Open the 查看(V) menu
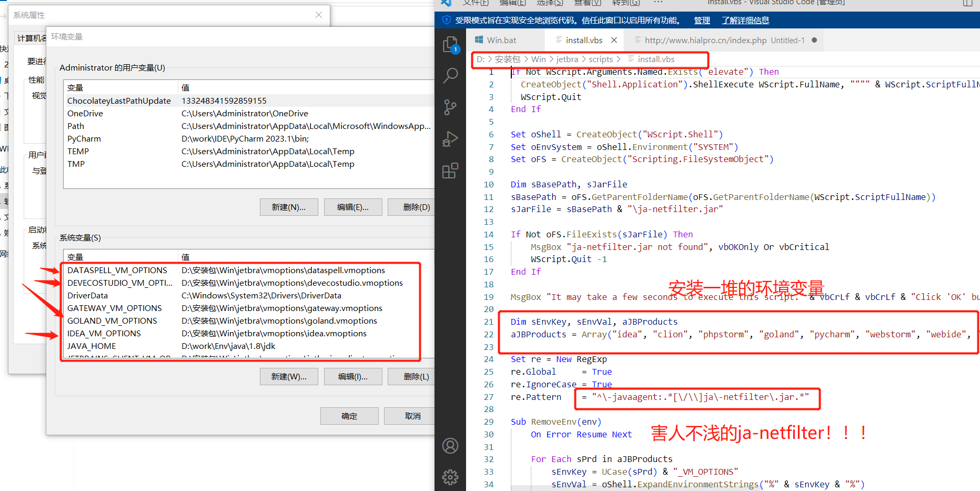 click(587, 3)
